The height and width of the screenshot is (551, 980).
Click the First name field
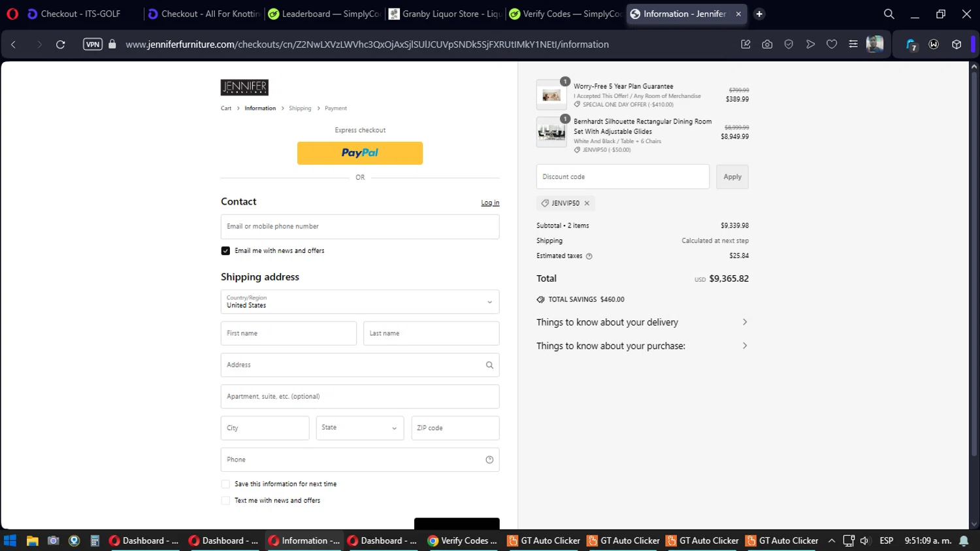(289, 333)
